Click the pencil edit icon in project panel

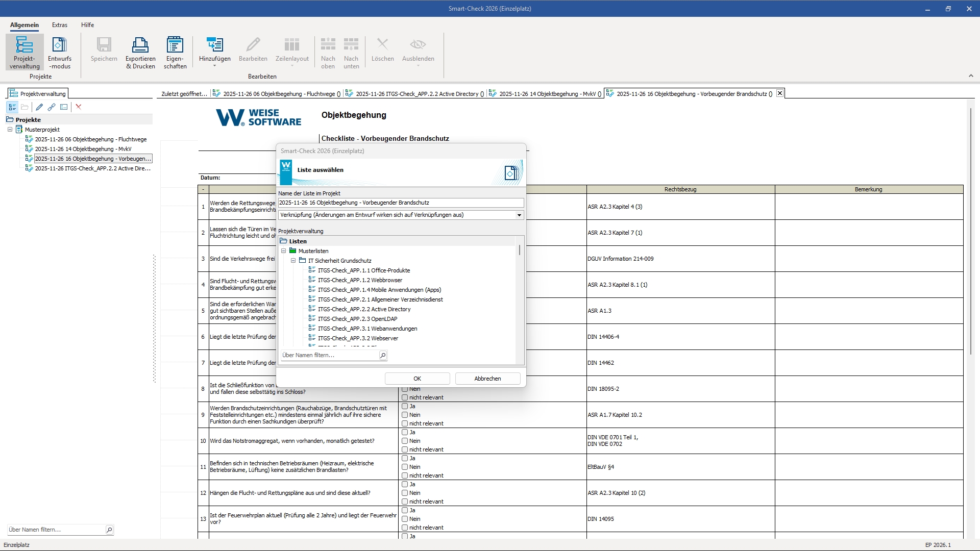tap(39, 107)
